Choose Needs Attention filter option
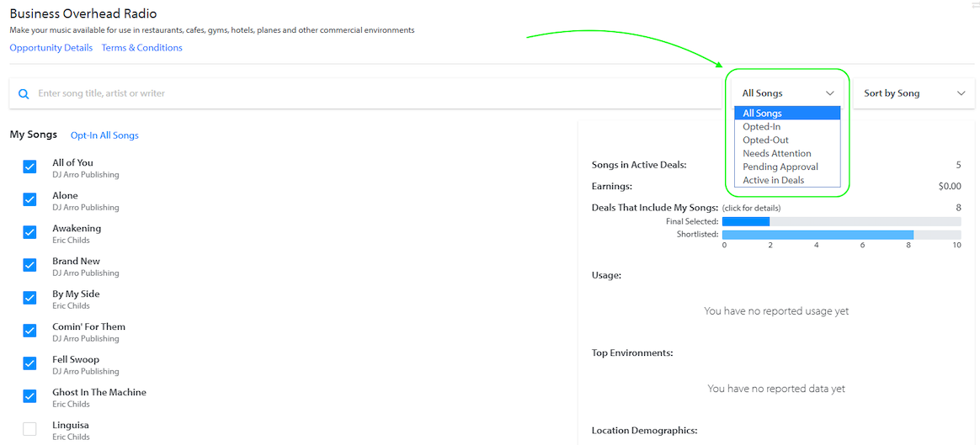This screenshot has width=980, height=445. click(787, 154)
